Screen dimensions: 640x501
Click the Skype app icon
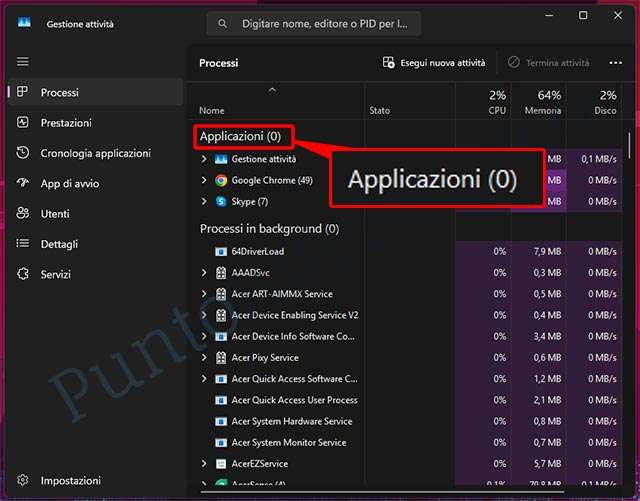[x=221, y=201]
